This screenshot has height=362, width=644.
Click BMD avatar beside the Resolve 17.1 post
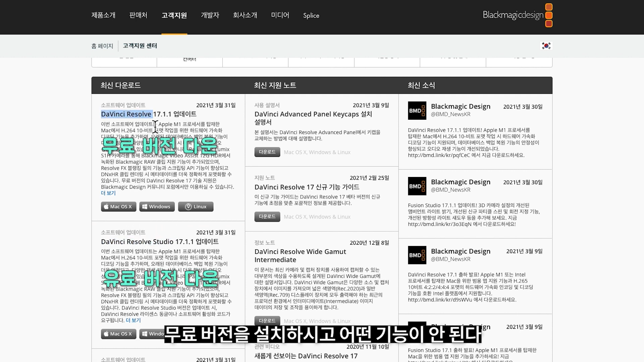pos(417,255)
